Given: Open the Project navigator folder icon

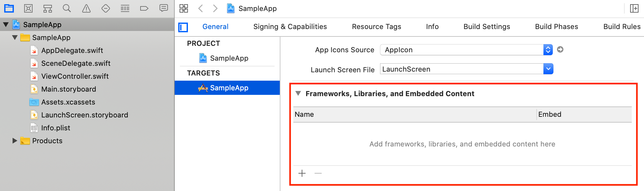Looking at the screenshot, I should click(x=9, y=8).
